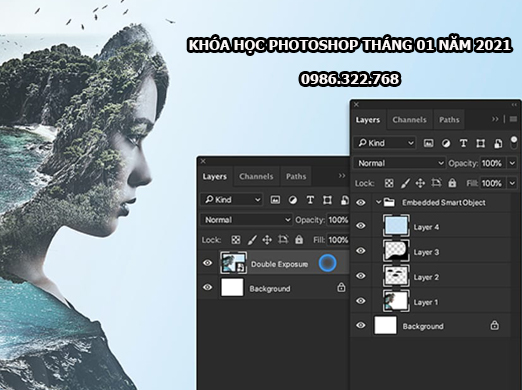Hide Background layer in left panel
The image size is (522, 390).
click(x=207, y=287)
